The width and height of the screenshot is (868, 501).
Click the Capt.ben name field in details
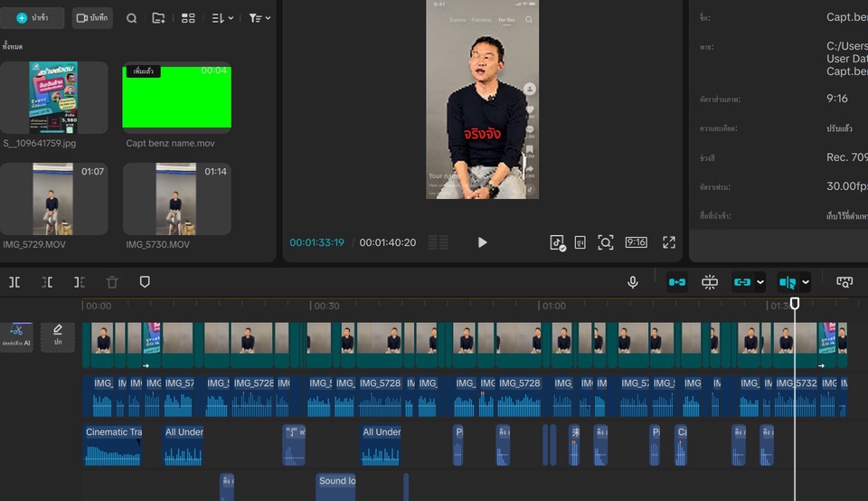(x=847, y=17)
